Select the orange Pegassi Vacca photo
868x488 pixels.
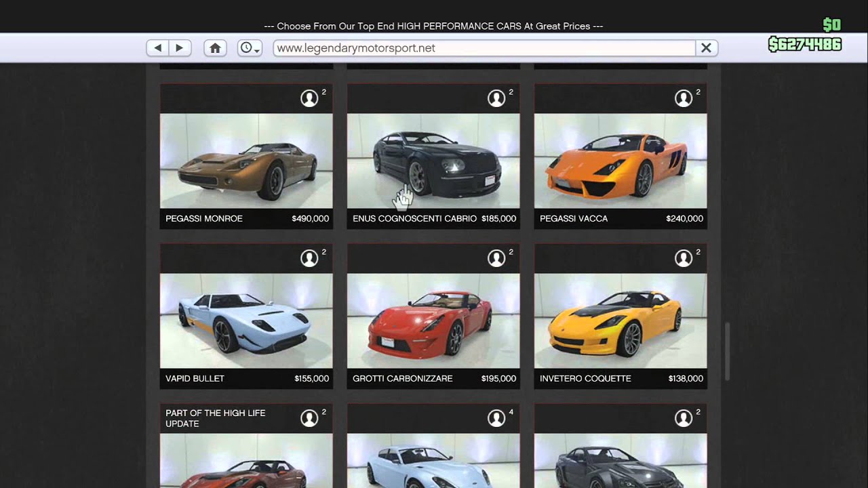[x=620, y=161]
